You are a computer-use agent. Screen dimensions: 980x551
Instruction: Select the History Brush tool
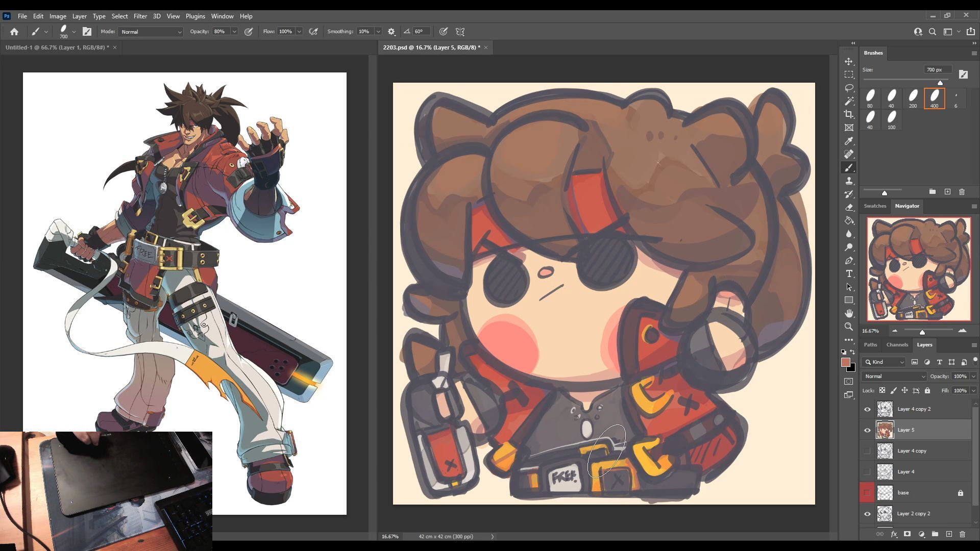(x=849, y=194)
